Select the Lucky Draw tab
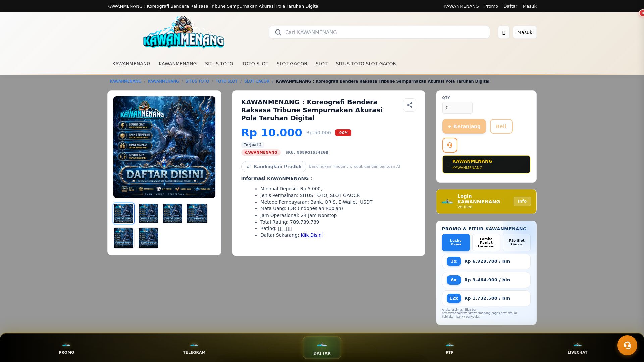644x362 pixels. [455, 242]
